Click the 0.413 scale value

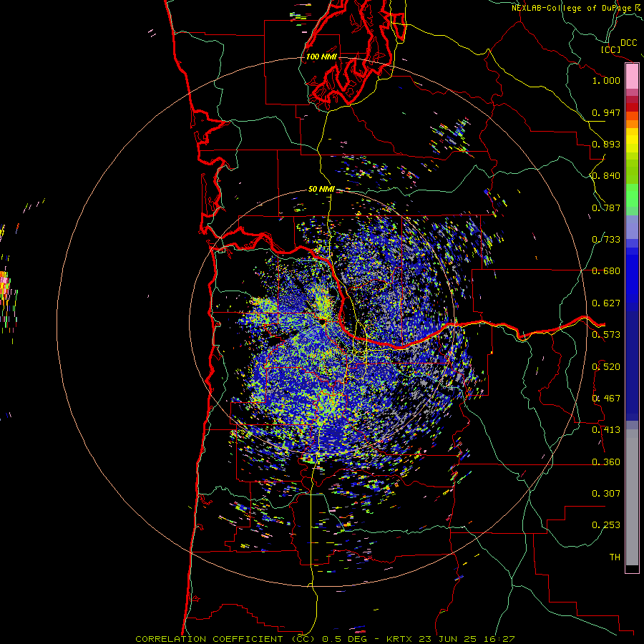[x=606, y=430]
